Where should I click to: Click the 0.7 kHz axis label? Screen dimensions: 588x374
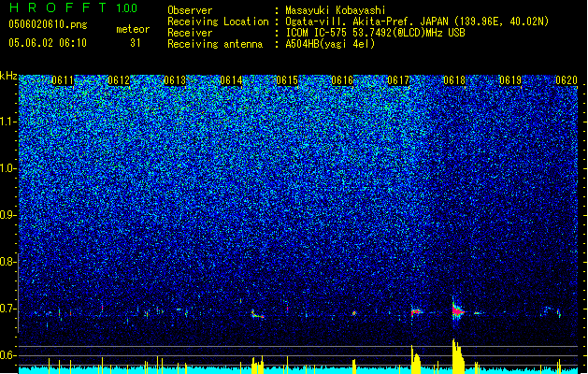tap(8, 309)
